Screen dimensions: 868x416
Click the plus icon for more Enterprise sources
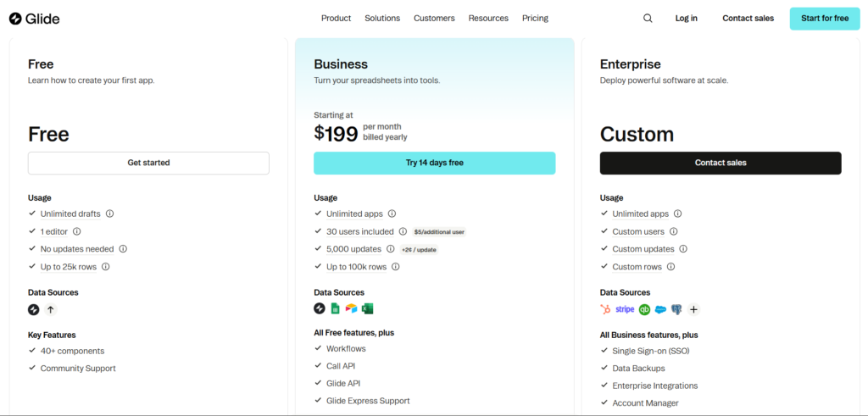693,310
